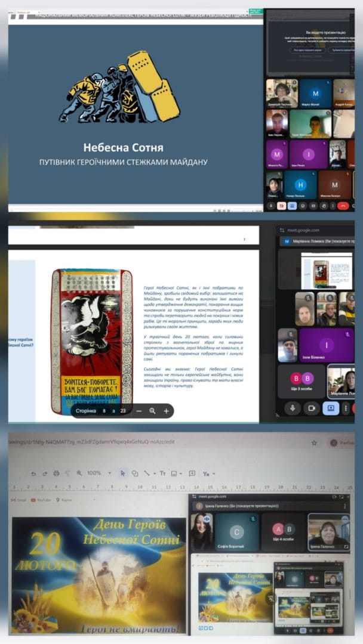Open the YouTube bookmark
The height and width of the screenshot is (644, 363).
click(41, 500)
